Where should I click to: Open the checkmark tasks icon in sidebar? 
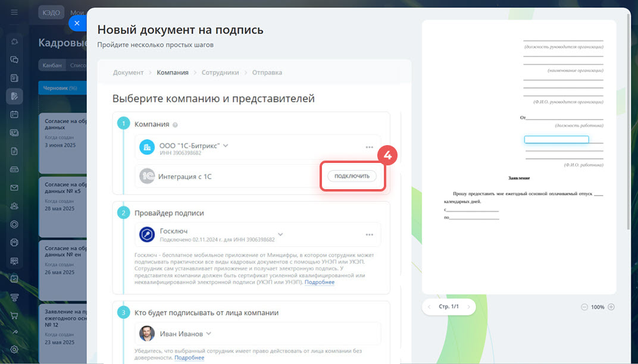click(14, 279)
